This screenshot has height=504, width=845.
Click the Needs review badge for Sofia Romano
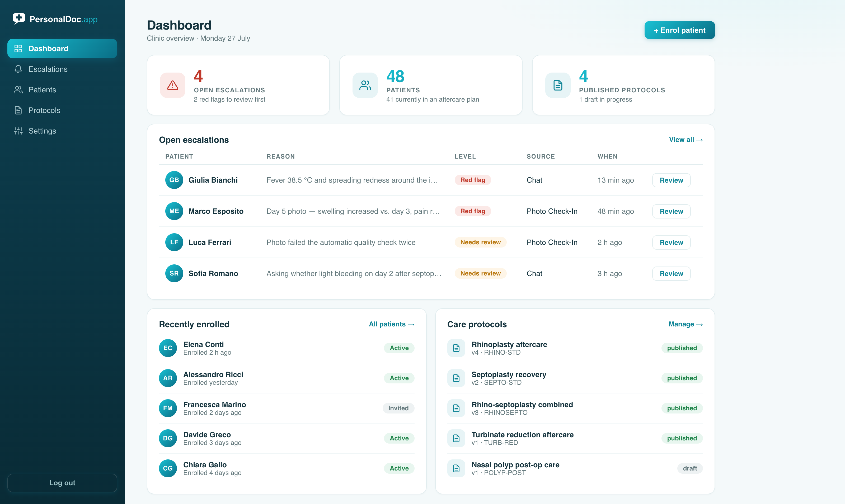480,273
